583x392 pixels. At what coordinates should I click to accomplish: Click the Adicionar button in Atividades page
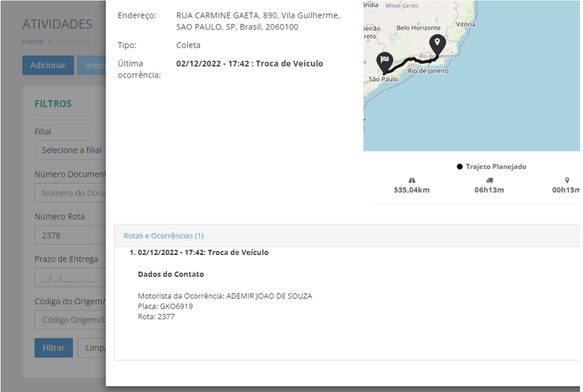[48, 65]
